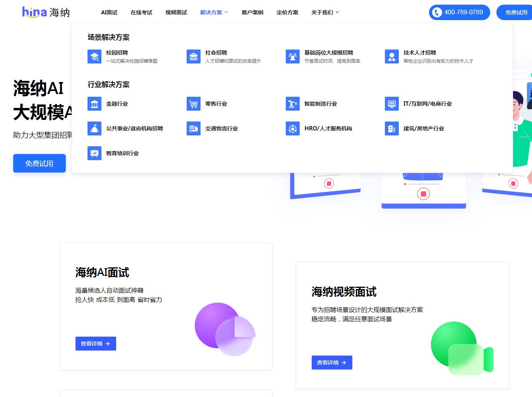Click the 校园招聘 graduation cap icon
The image size is (532, 397).
pyautogui.click(x=94, y=56)
